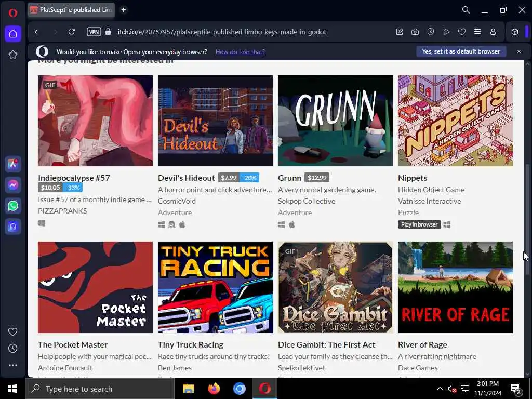
Task: Click the itch.io URL address field
Action: click(222, 32)
